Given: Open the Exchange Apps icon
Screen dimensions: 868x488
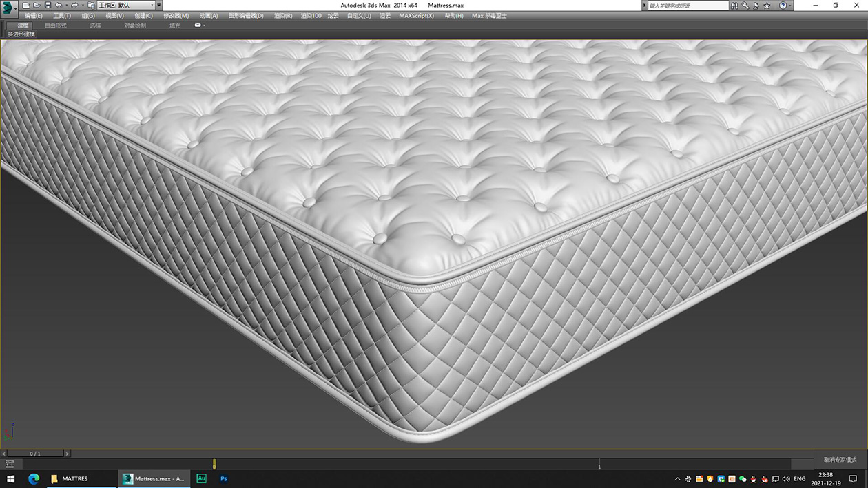Looking at the screenshot, I should [x=756, y=6].
